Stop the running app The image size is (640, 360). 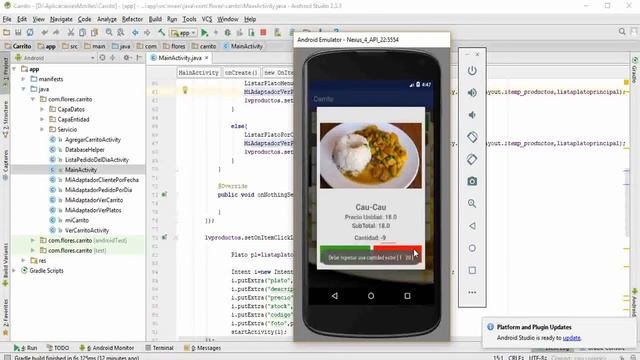tap(263, 32)
